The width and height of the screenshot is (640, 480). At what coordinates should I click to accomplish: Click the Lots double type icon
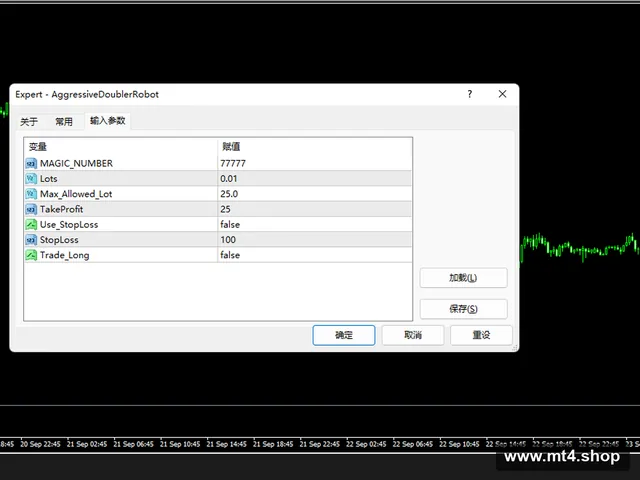pyautogui.click(x=31, y=179)
